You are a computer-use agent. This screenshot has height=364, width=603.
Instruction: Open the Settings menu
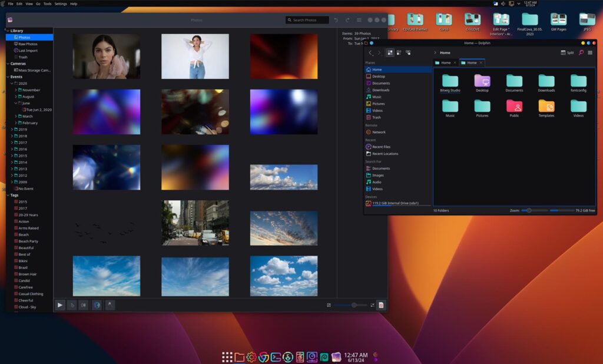(60, 3)
